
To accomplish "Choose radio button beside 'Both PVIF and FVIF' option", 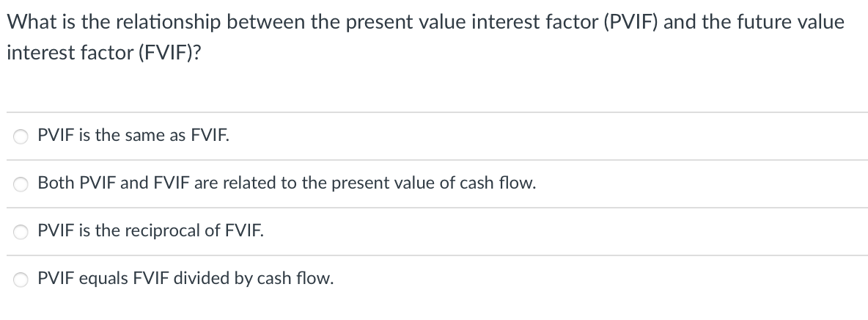I will click(x=21, y=184).
